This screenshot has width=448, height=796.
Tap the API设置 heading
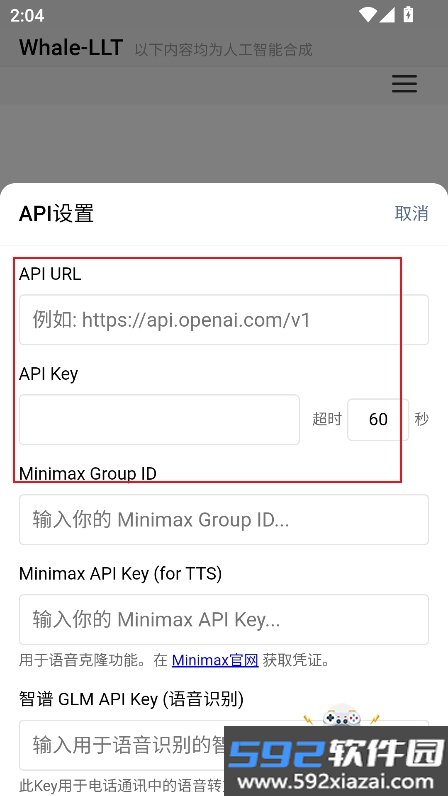56,213
